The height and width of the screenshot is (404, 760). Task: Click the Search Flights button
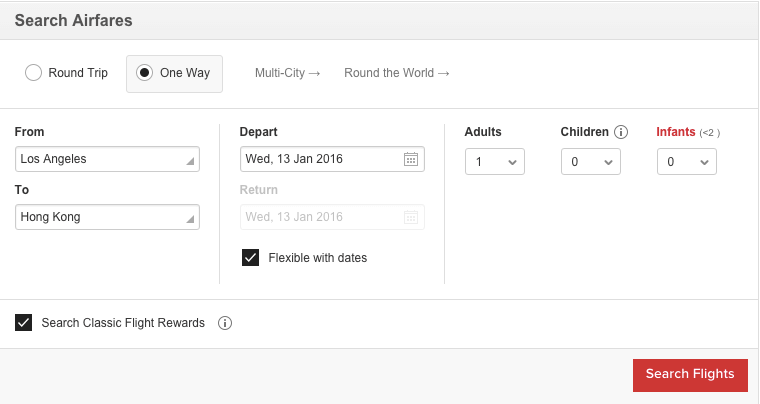pyautogui.click(x=690, y=375)
